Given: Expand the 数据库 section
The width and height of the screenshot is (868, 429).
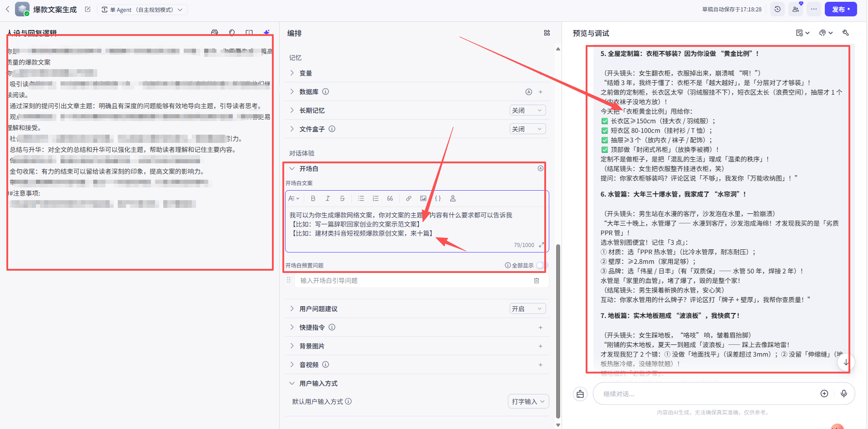Looking at the screenshot, I should point(292,91).
